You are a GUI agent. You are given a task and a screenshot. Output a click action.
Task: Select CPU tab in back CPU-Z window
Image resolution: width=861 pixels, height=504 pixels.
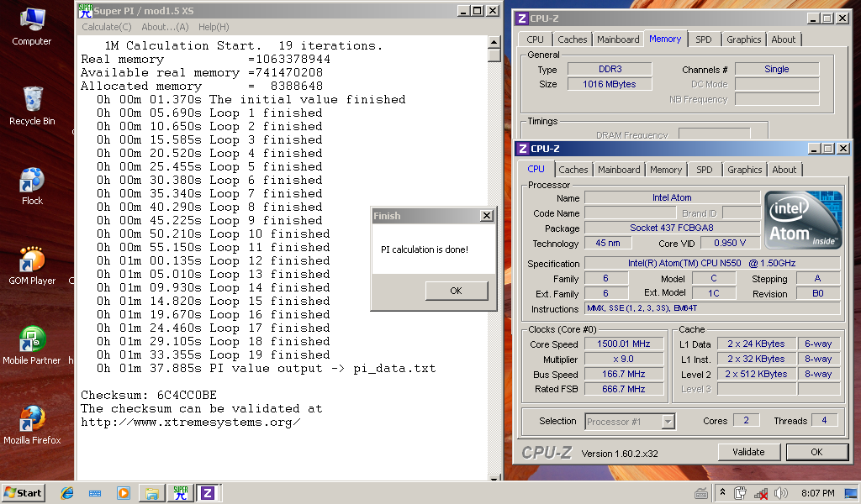pos(535,39)
